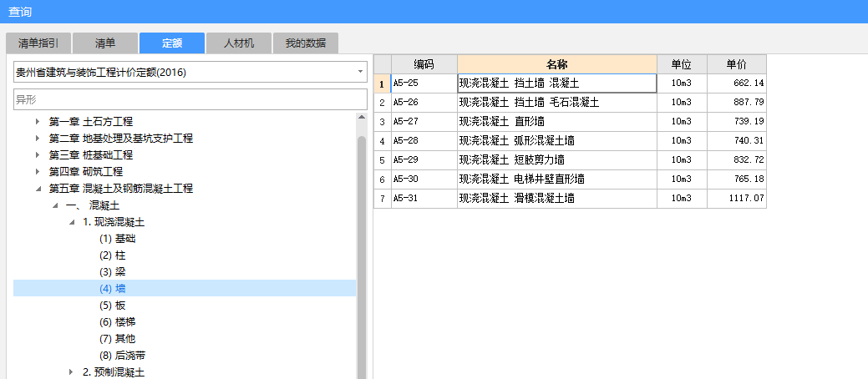Click the tree panel vertical scrollbar thumb

[362, 257]
